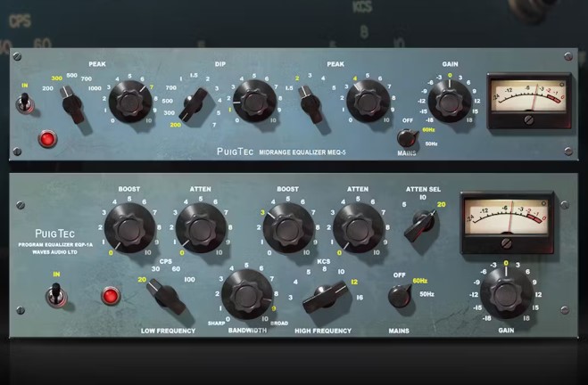Click the EQP-1A low ATTEN knob
The image size is (588, 385).
tap(201, 228)
